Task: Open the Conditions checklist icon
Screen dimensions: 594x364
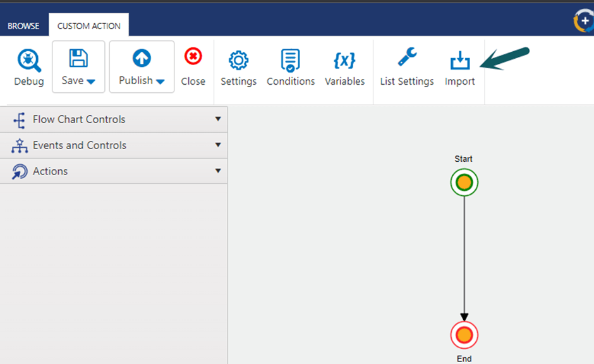Action: tap(291, 61)
